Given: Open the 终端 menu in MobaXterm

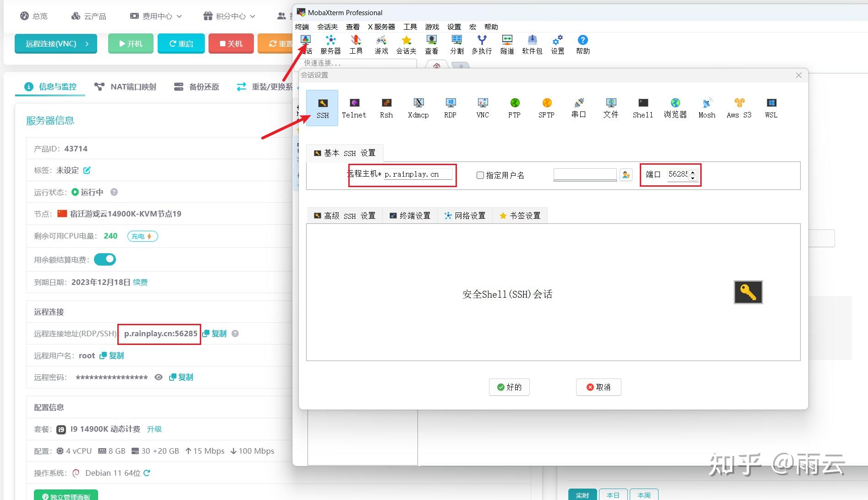Looking at the screenshot, I should 302,26.
